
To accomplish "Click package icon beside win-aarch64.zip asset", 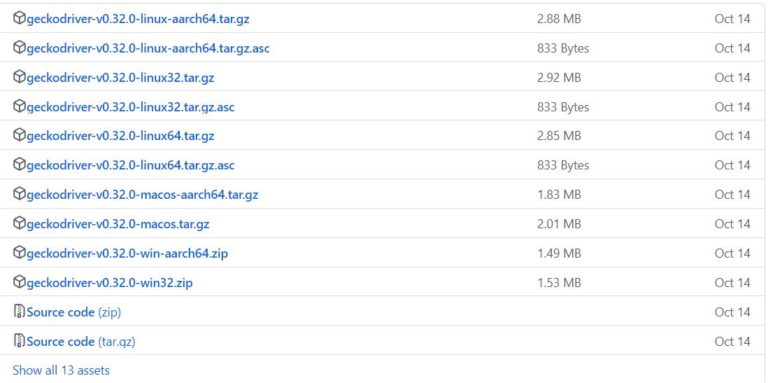I will tap(19, 253).
